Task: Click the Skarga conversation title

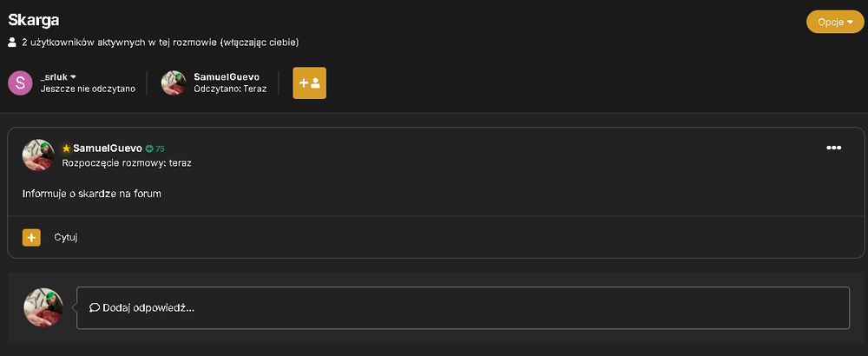Action: coord(34,21)
